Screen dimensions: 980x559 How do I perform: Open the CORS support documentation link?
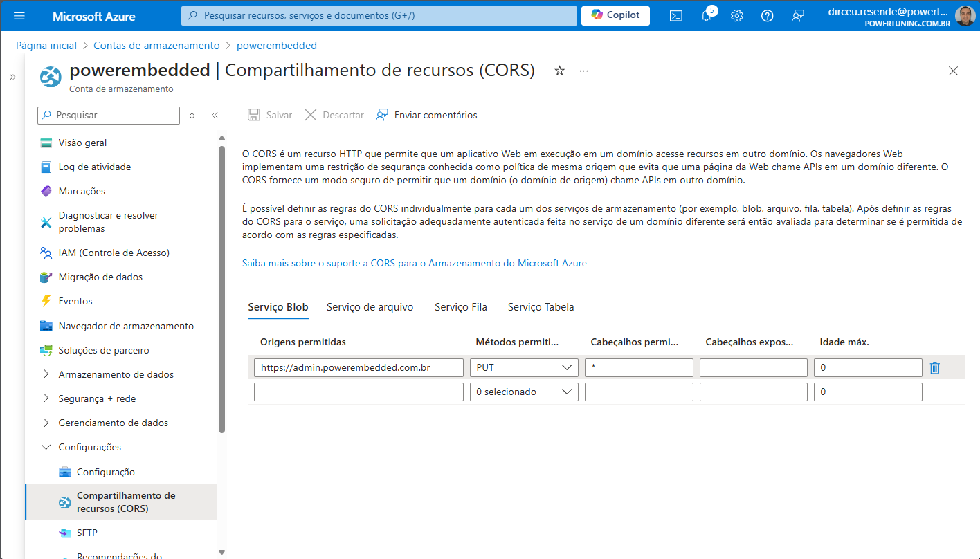414,263
